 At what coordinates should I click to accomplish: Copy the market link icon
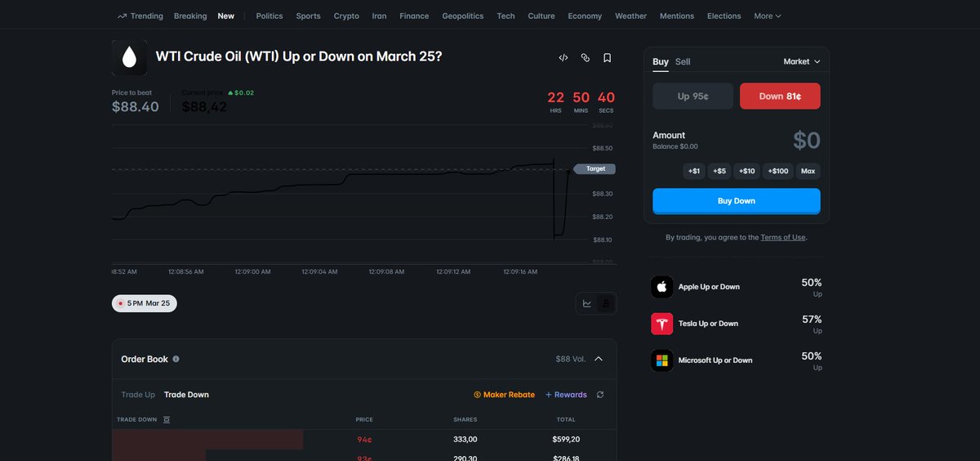click(586, 58)
